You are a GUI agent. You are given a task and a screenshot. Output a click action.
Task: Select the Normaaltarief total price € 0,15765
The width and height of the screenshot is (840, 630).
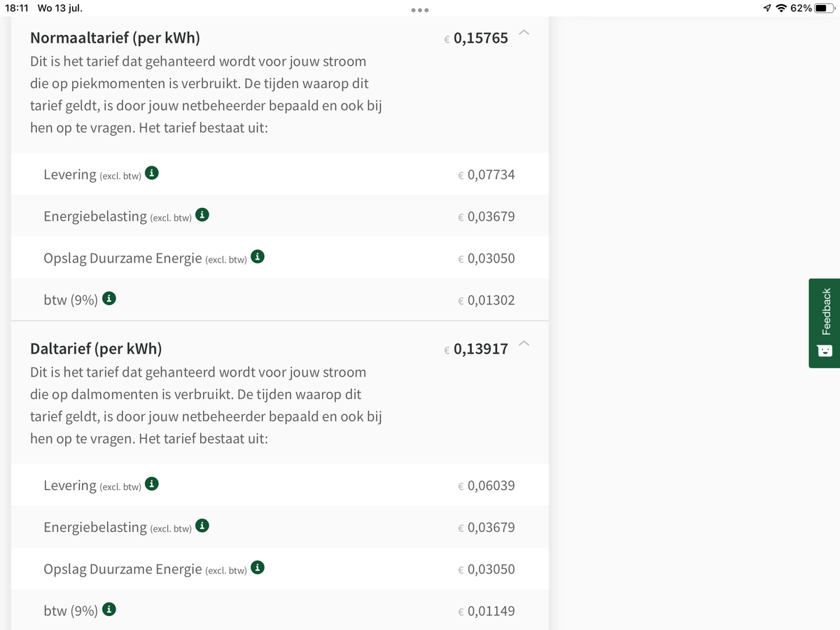(x=479, y=38)
